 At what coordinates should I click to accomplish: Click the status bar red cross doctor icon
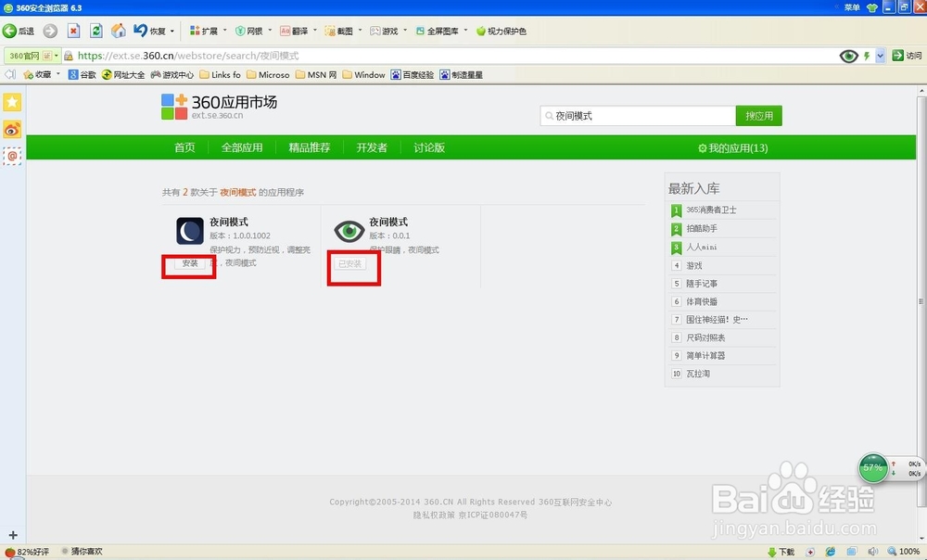point(810,552)
